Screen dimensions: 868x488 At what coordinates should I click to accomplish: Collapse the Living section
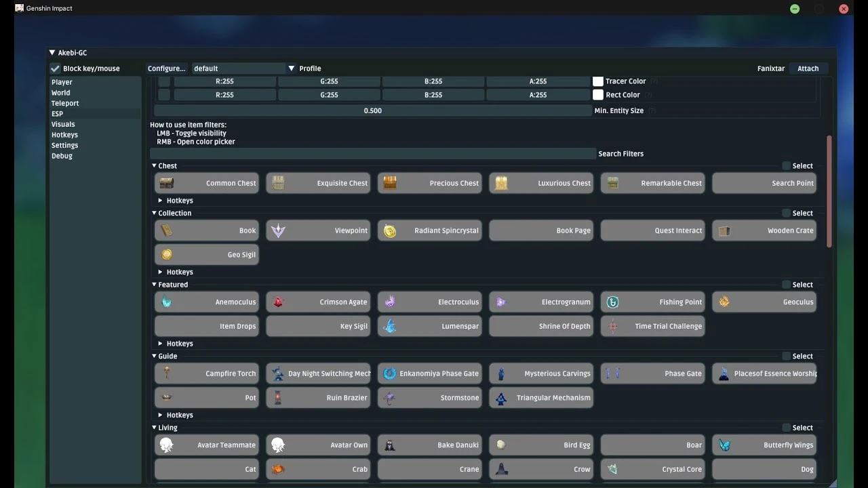point(154,428)
